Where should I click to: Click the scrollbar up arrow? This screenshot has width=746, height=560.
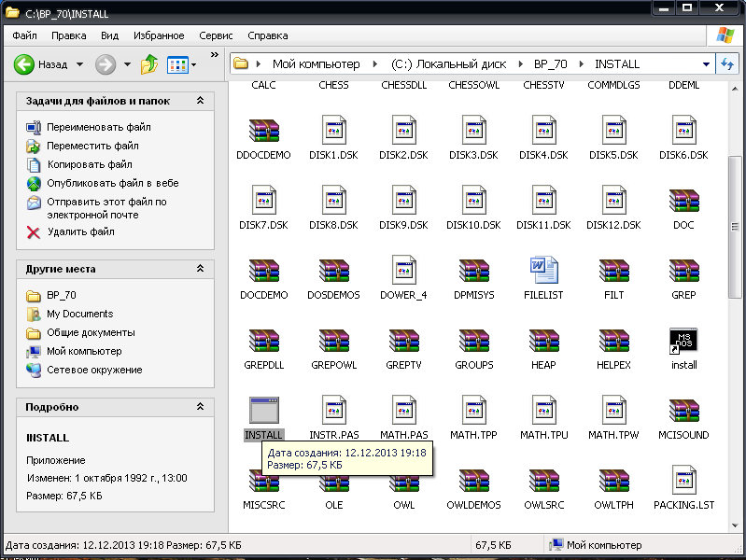(x=735, y=89)
